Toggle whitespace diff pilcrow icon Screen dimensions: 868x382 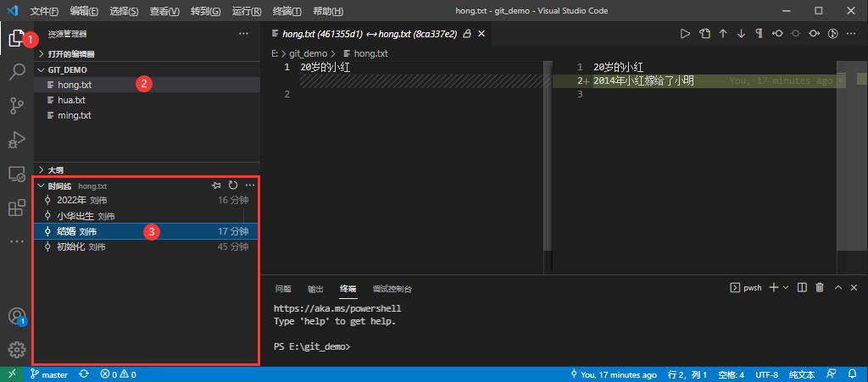pyautogui.click(x=759, y=34)
